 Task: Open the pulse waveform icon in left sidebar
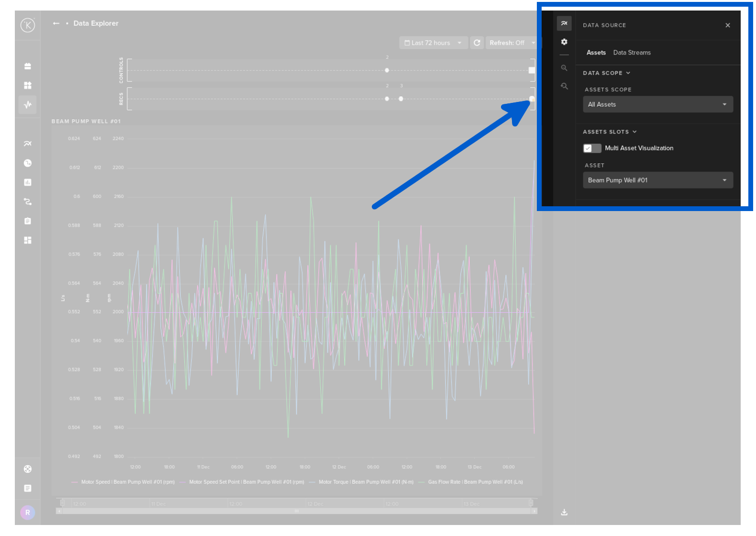click(x=28, y=104)
